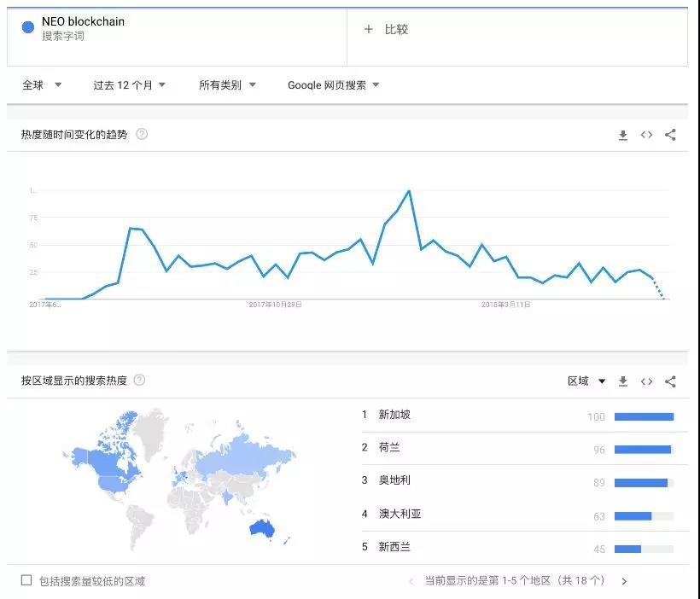Open the 过去 12 个月 time range dropdown
The height and width of the screenshot is (599, 700).
click(129, 85)
